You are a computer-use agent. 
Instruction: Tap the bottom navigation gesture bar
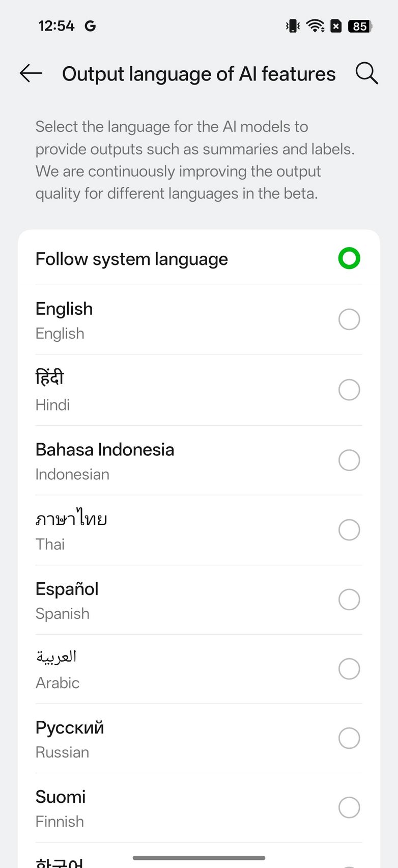coord(199,858)
